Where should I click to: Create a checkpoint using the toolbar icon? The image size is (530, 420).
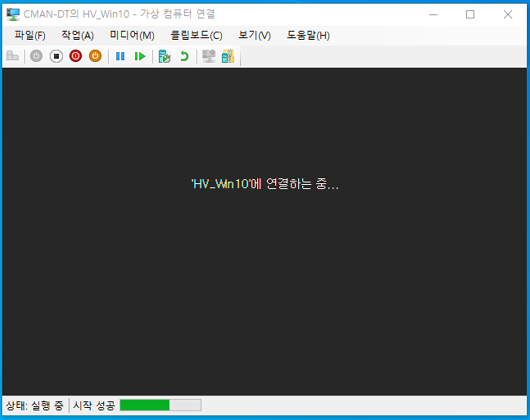tap(164, 56)
